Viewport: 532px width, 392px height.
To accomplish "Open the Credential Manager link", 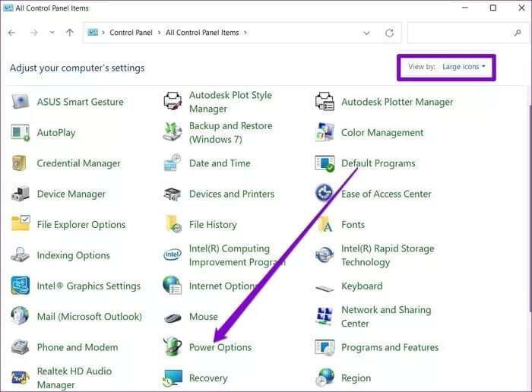I will (78, 163).
